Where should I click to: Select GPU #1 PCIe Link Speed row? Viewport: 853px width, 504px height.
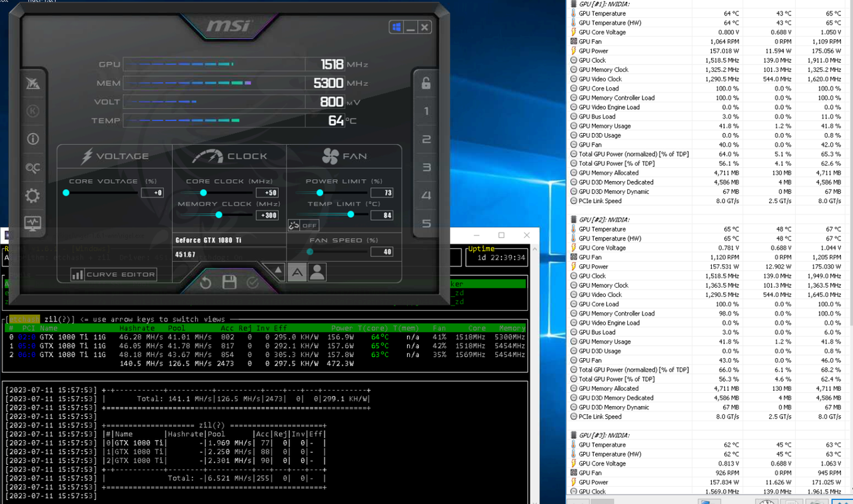(x=710, y=201)
